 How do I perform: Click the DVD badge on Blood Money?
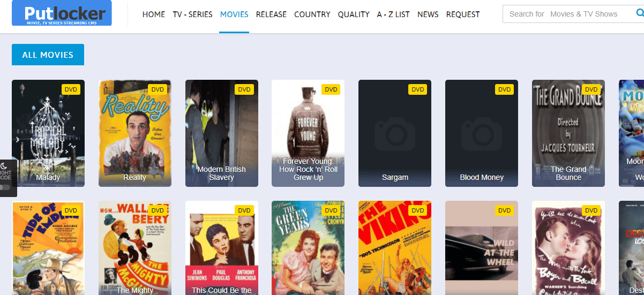(505, 89)
